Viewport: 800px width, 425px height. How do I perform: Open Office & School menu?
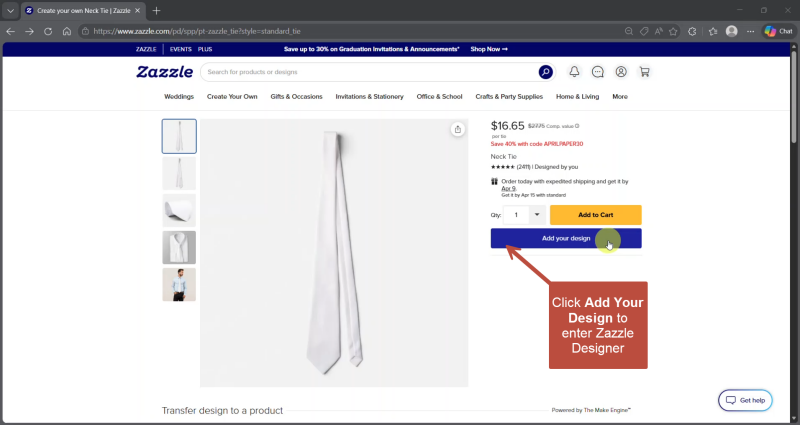point(439,96)
